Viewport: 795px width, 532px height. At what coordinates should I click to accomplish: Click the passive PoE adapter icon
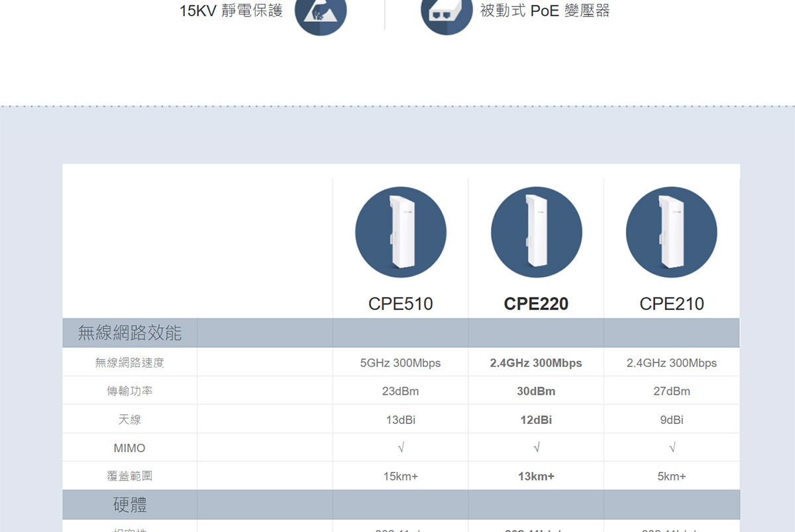[x=447, y=13]
